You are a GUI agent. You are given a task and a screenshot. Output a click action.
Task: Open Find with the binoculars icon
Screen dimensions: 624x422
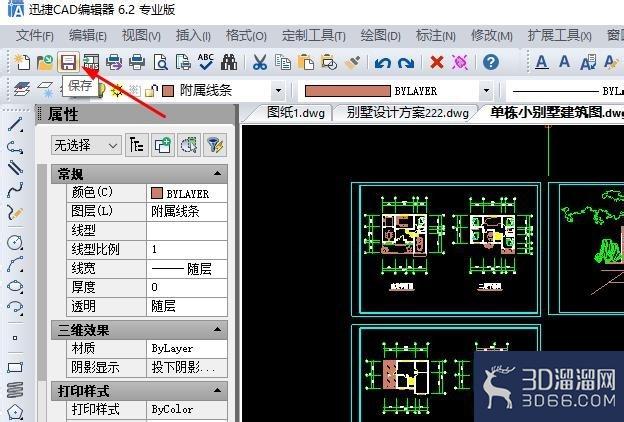point(229,62)
